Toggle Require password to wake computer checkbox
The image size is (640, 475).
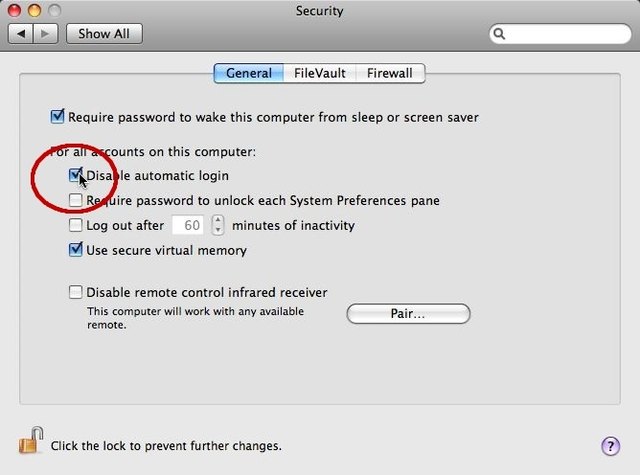58,117
